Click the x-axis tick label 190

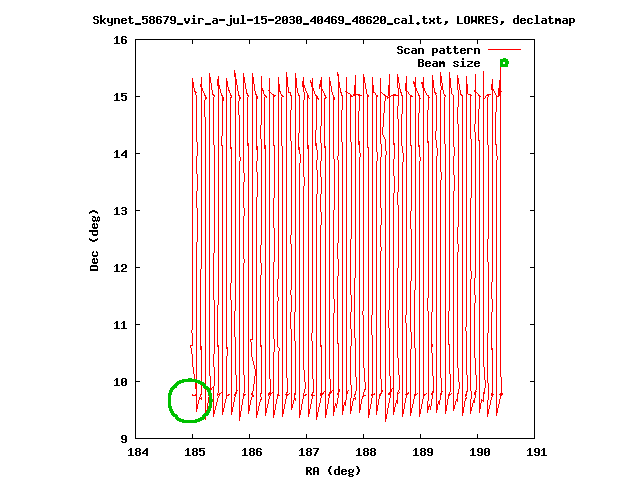480,452
